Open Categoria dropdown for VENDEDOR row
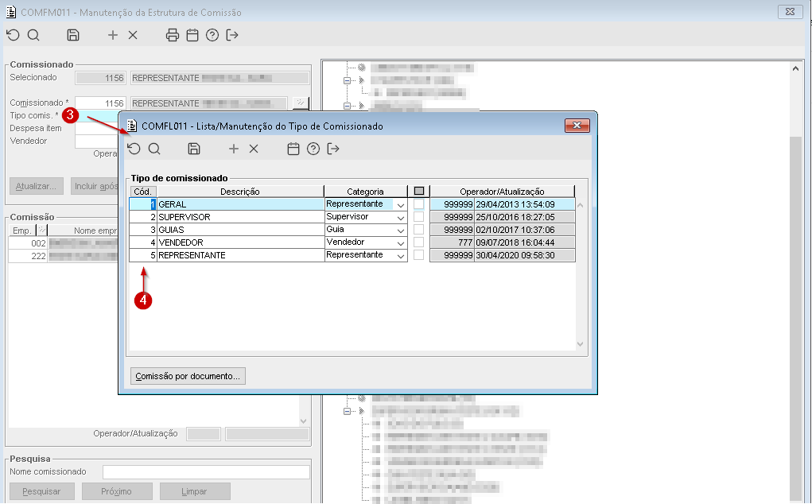The image size is (812, 504). [x=400, y=242]
